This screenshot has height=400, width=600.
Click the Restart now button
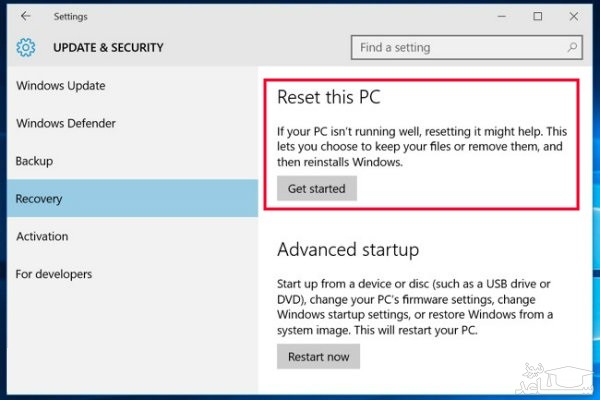coord(318,356)
